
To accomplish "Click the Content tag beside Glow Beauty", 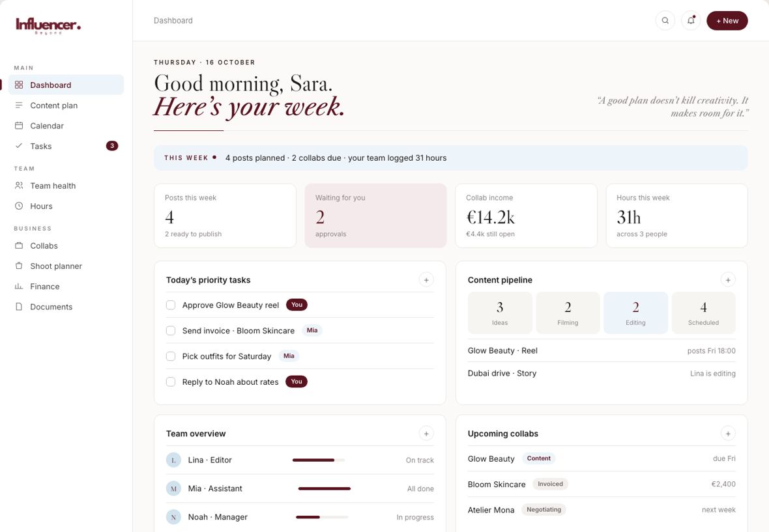I will pos(538,458).
